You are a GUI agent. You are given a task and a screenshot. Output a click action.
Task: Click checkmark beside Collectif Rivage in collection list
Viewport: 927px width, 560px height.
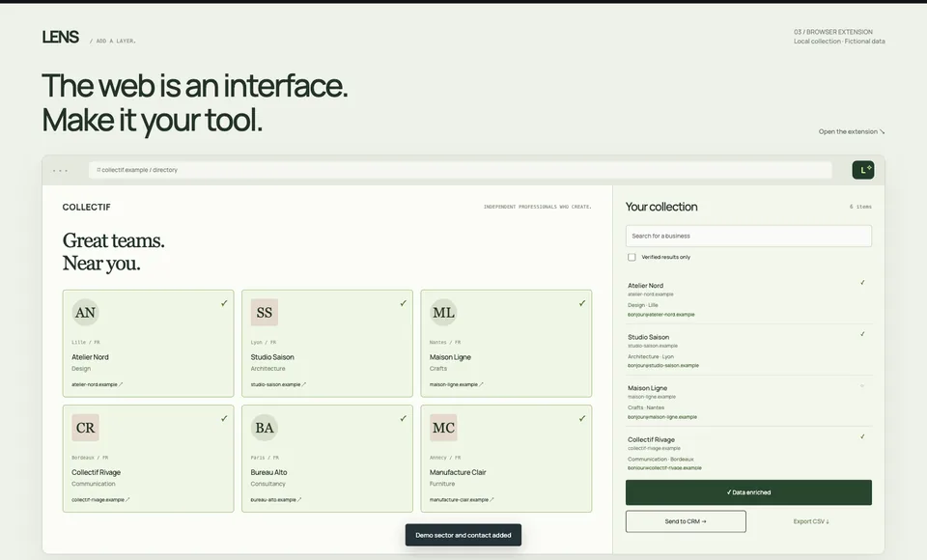point(862,436)
